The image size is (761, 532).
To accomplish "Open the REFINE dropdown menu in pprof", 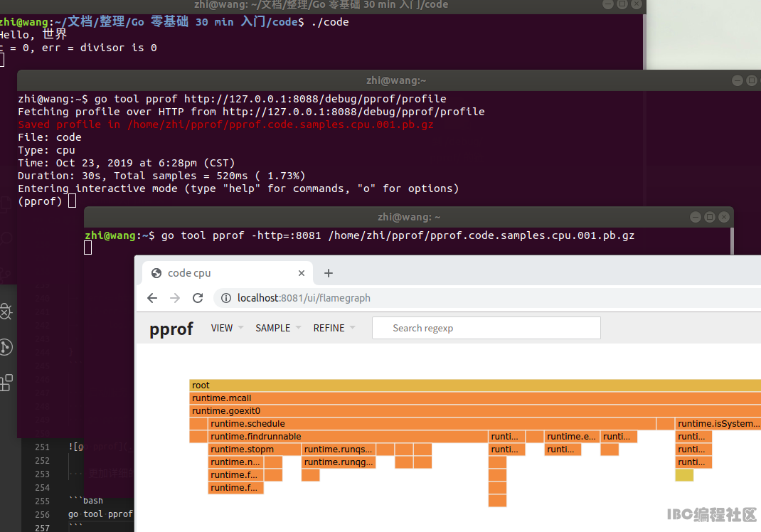I will (334, 328).
